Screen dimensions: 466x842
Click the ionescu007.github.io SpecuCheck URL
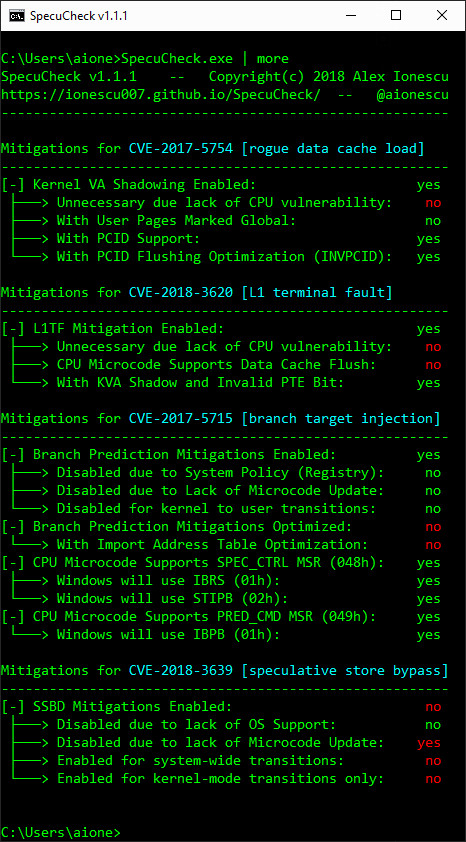point(161,95)
